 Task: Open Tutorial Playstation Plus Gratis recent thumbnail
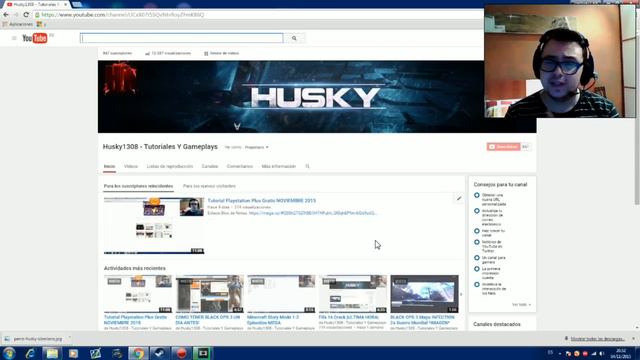(x=138, y=294)
